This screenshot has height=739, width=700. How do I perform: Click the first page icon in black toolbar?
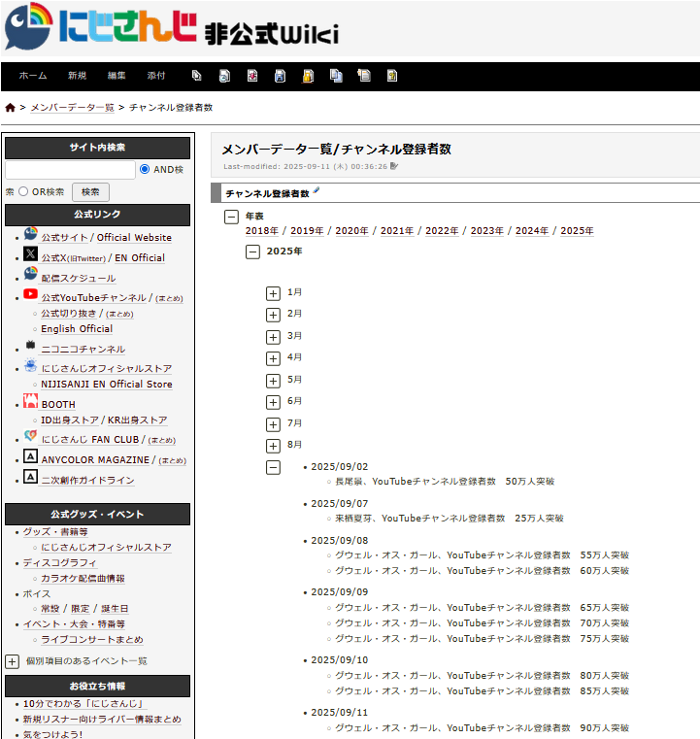197,76
